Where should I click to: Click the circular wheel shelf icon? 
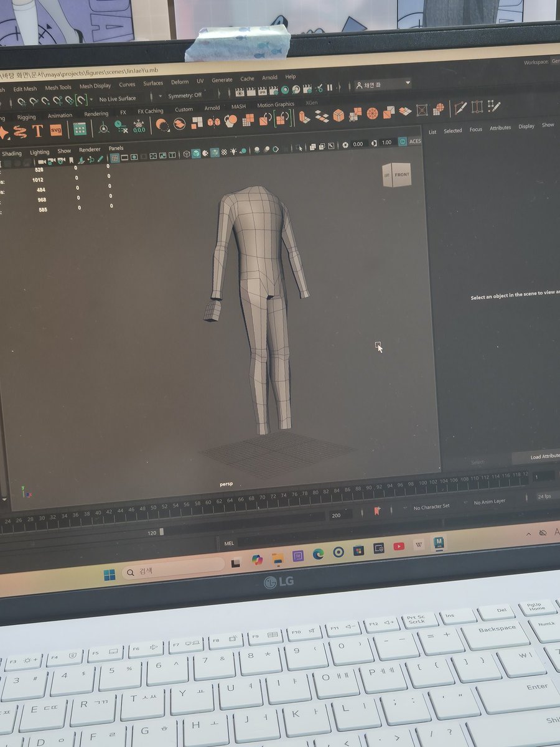click(372, 113)
